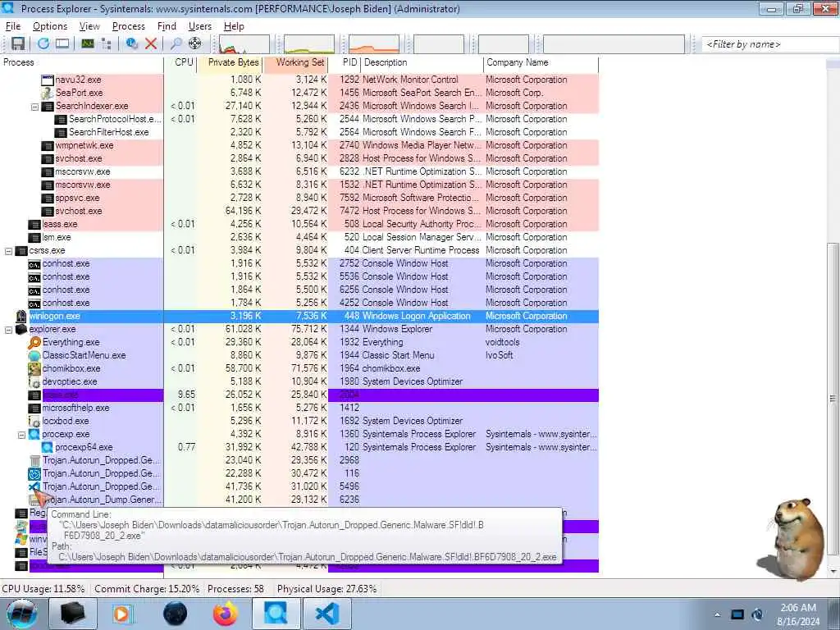Screen dimensions: 840x630
Task: Click the Everything.exe magnifier icon
Action: pos(34,342)
